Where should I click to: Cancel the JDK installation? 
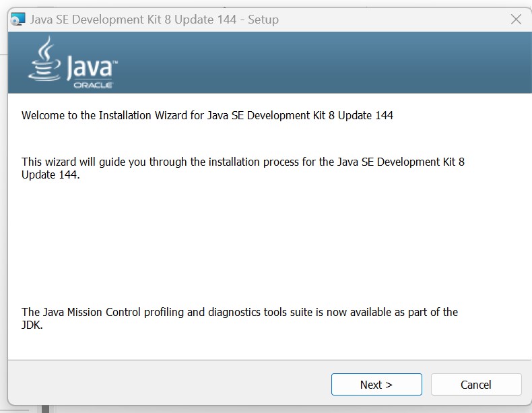(475, 385)
